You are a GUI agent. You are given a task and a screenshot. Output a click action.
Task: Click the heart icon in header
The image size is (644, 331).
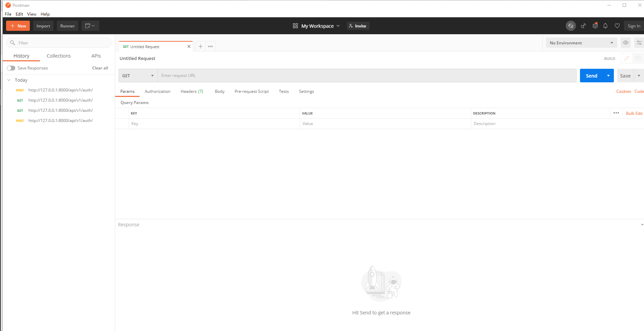[617, 26]
